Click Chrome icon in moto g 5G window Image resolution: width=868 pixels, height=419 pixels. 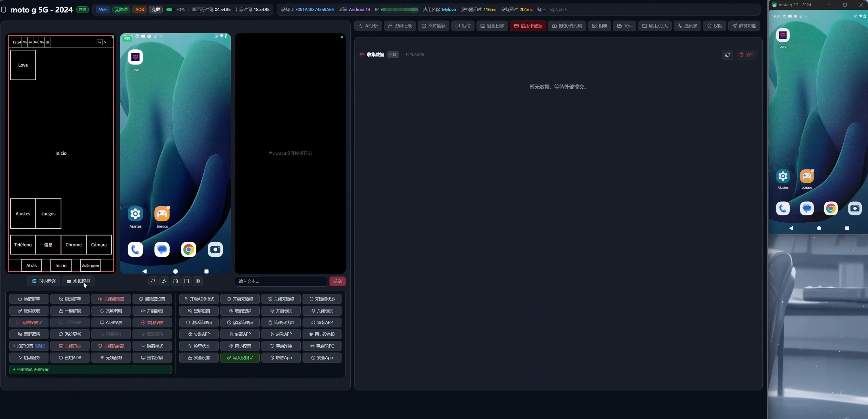[831, 209]
